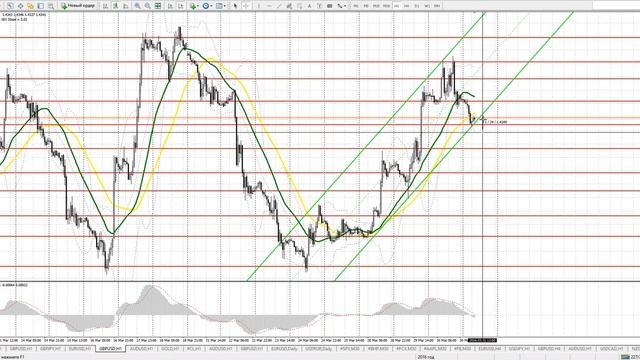This screenshot has width=640, height=360.
Task: Open the GBPJPY,H1 chart tab
Action: coord(51,349)
